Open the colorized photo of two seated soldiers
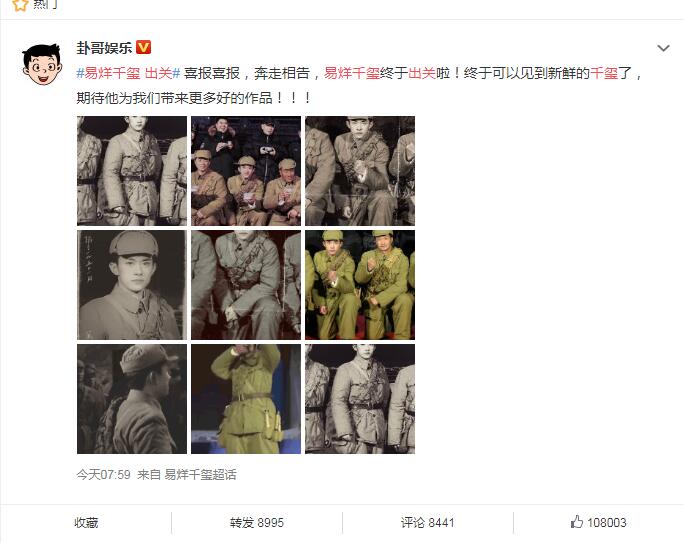 tap(360, 285)
